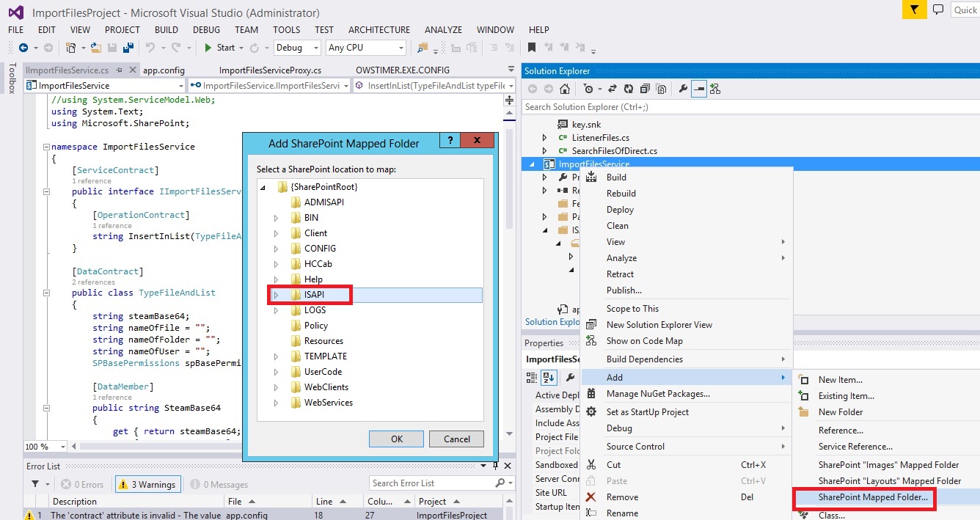Click the feedback speech bubble icon
This screenshot has height=520, width=980.
(x=938, y=10)
